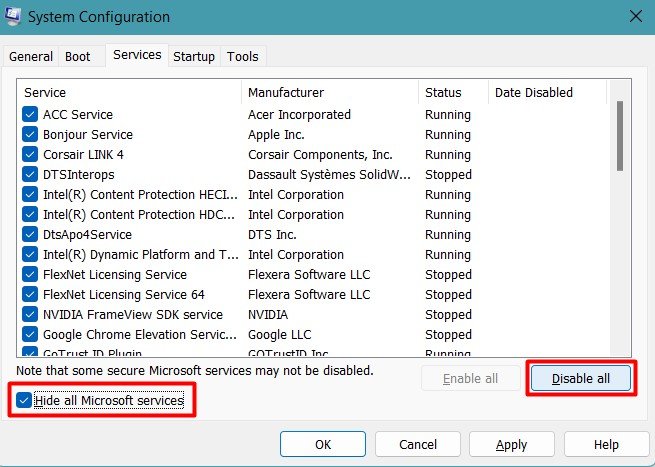This screenshot has width=655, height=467.
Task: Select the Bonjour Service row name
Action: [88, 135]
